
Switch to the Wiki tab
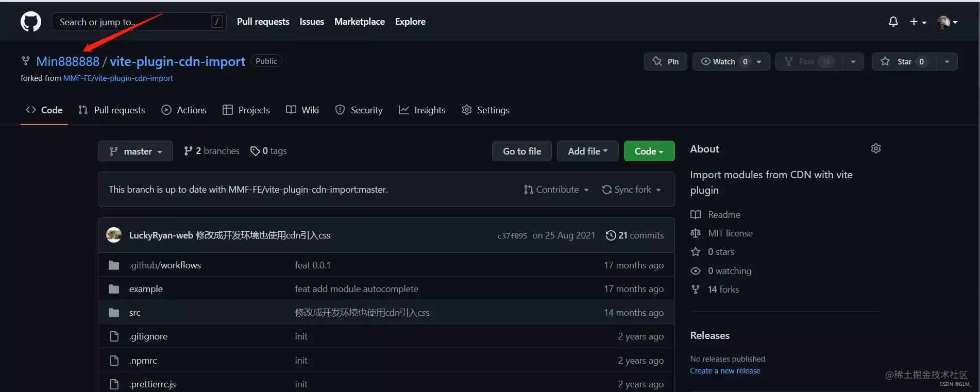coord(302,110)
